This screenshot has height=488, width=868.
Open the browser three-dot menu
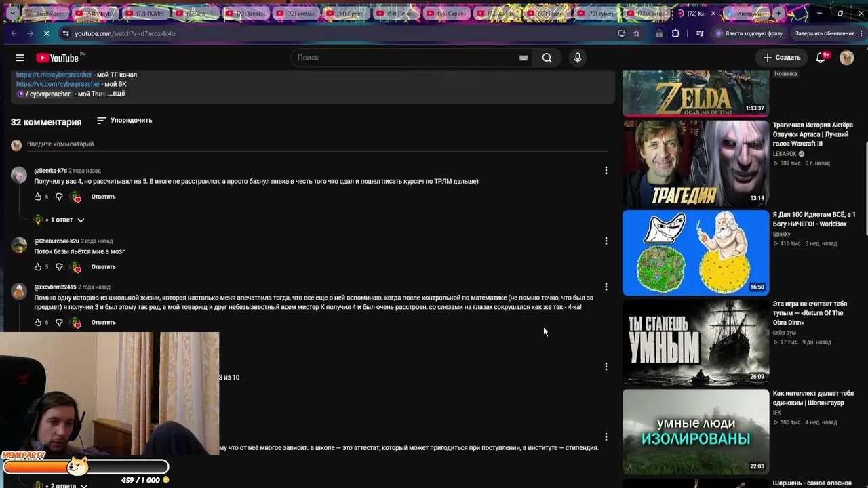pyautogui.click(x=861, y=33)
